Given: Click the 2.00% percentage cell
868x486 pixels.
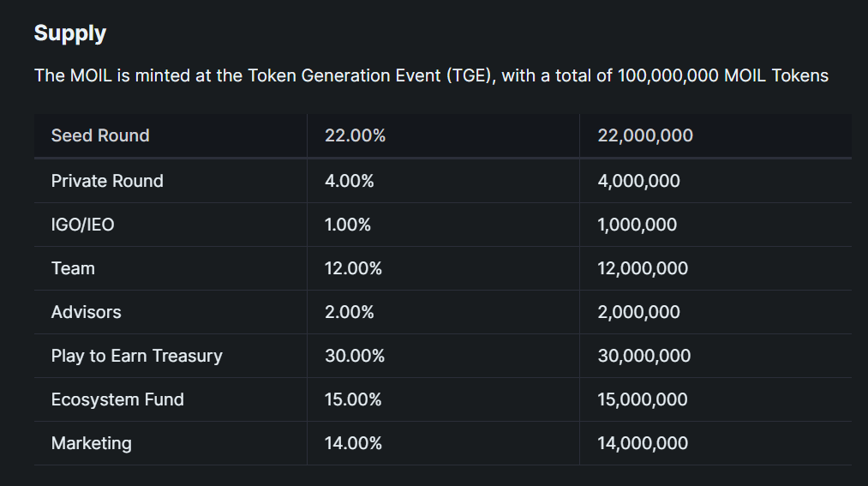Looking at the screenshot, I should click(350, 312).
